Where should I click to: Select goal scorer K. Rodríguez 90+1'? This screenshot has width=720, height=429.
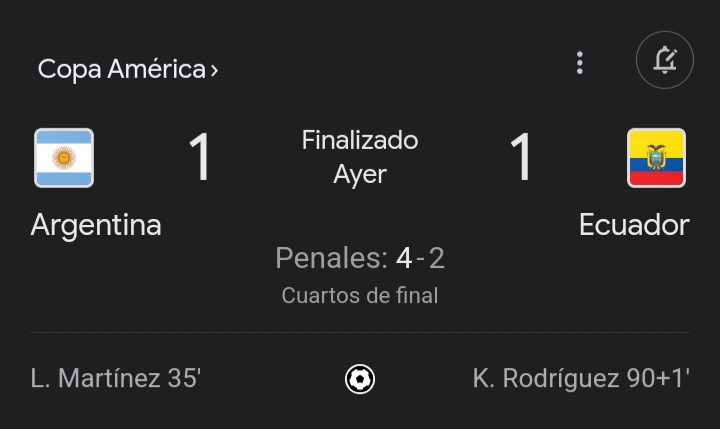pos(581,379)
